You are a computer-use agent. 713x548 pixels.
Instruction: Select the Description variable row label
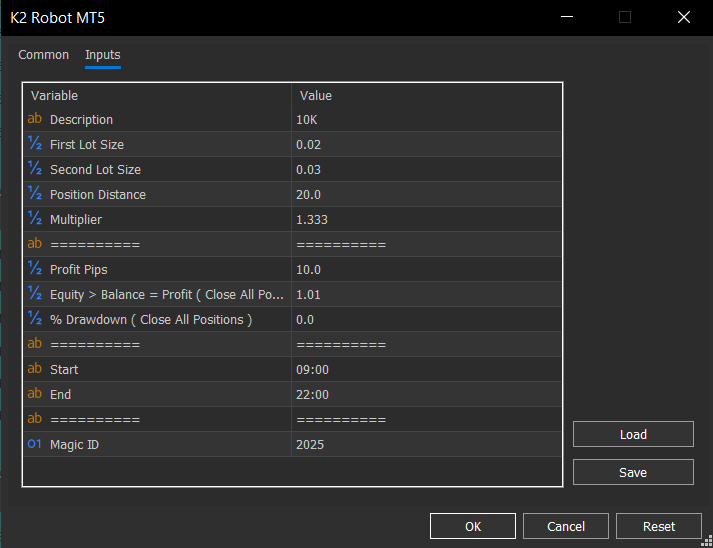pos(81,120)
